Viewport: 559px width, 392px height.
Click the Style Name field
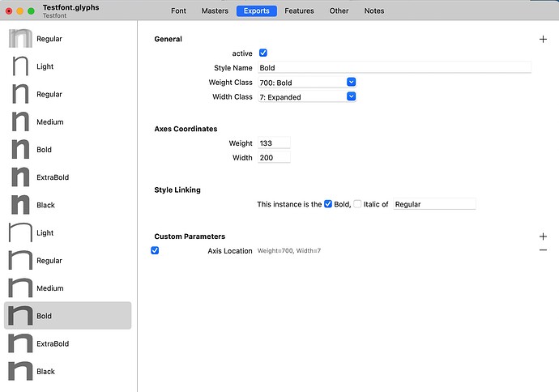pyautogui.click(x=395, y=68)
